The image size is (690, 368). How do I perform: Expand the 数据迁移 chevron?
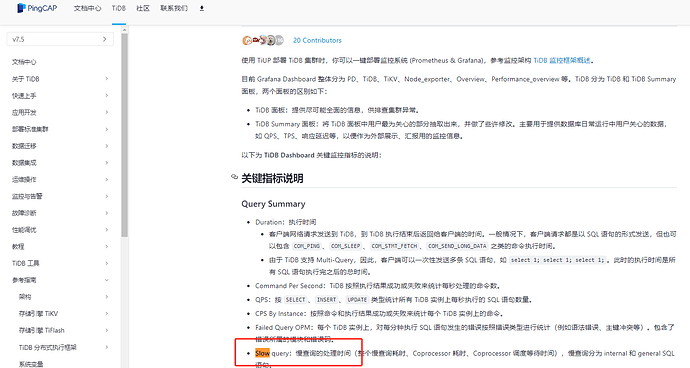click(106, 146)
